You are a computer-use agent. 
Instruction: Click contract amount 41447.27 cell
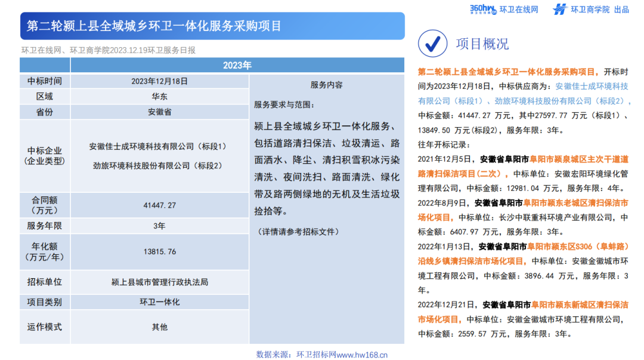pyautogui.click(x=159, y=205)
